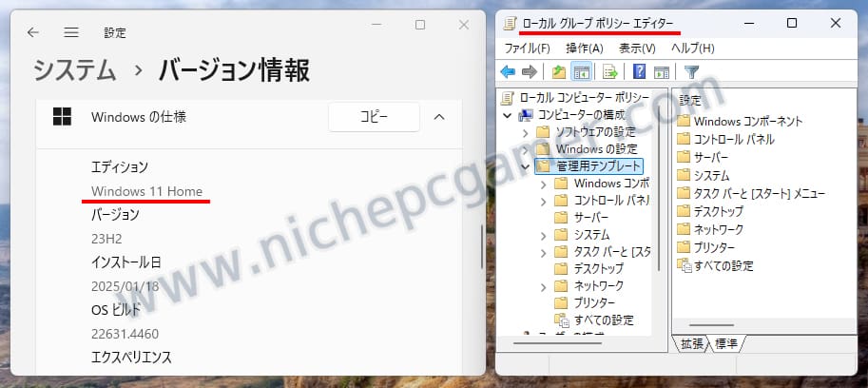This screenshot has width=868, height=388.
Task: Collapse the コンピューターの構成 node
Action: [x=507, y=115]
